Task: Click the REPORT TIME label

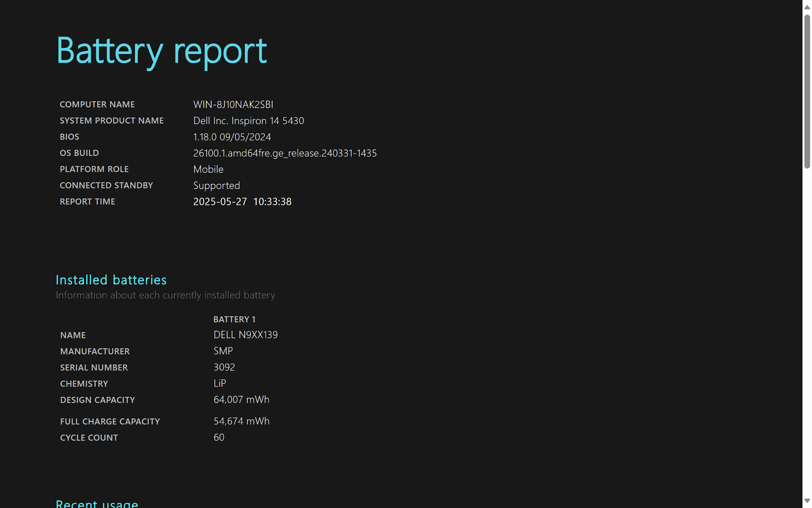Action: click(x=87, y=202)
